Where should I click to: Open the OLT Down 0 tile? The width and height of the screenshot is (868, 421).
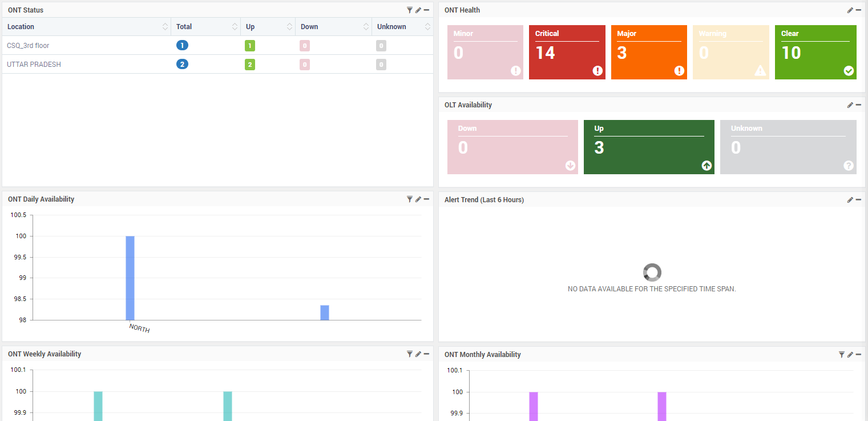tap(512, 147)
